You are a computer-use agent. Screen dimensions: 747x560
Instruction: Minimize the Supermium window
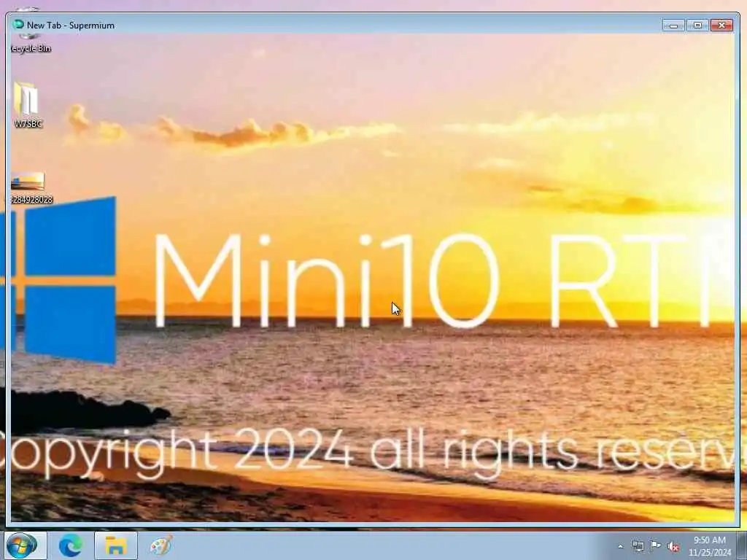(673, 26)
